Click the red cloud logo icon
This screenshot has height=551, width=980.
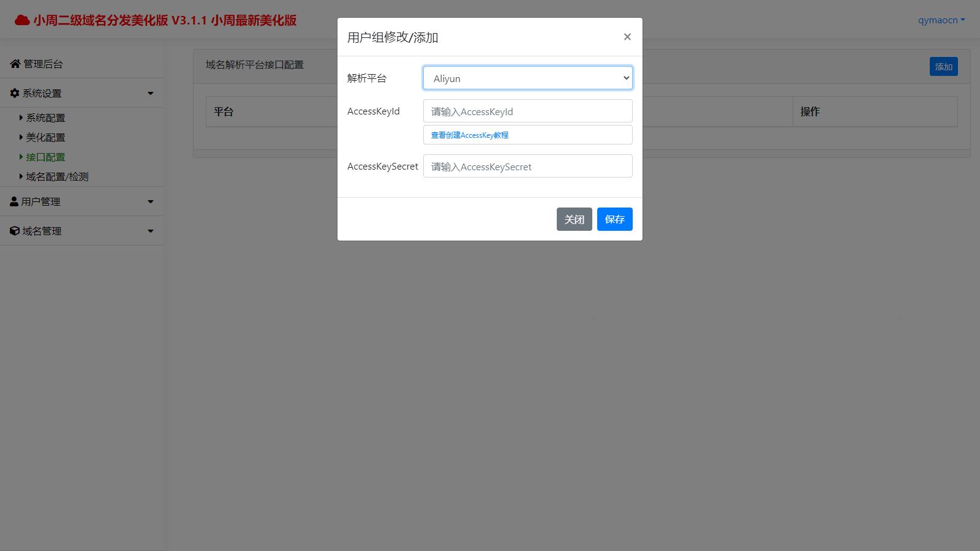click(x=22, y=20)
